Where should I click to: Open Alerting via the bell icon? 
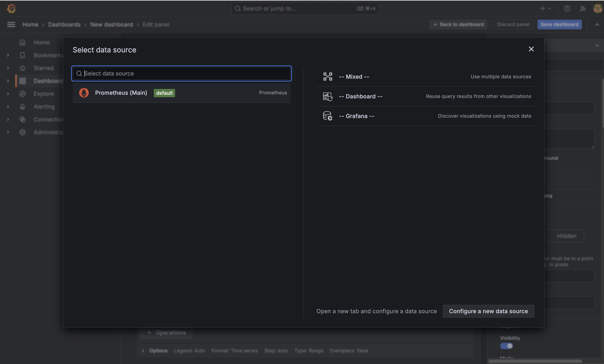pyautogui.click(x=22, y=107)
